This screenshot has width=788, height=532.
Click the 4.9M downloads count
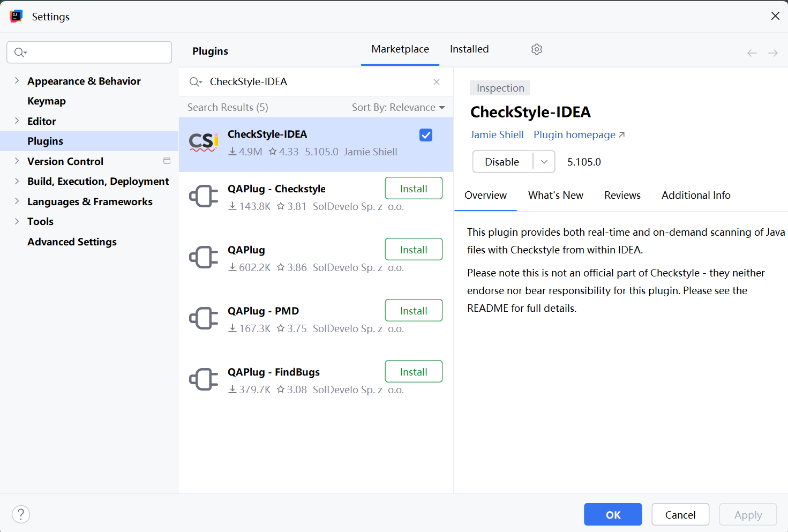[245, 152]
